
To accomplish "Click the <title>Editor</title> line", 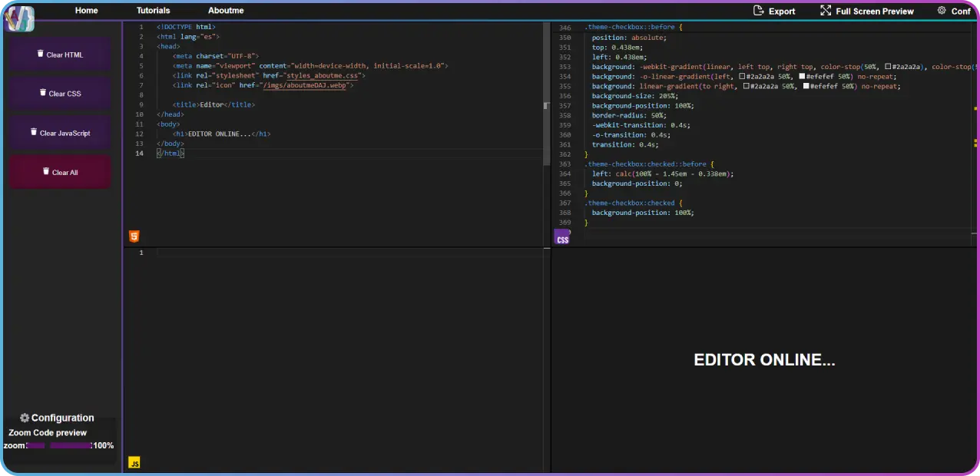I will point(214,104).
